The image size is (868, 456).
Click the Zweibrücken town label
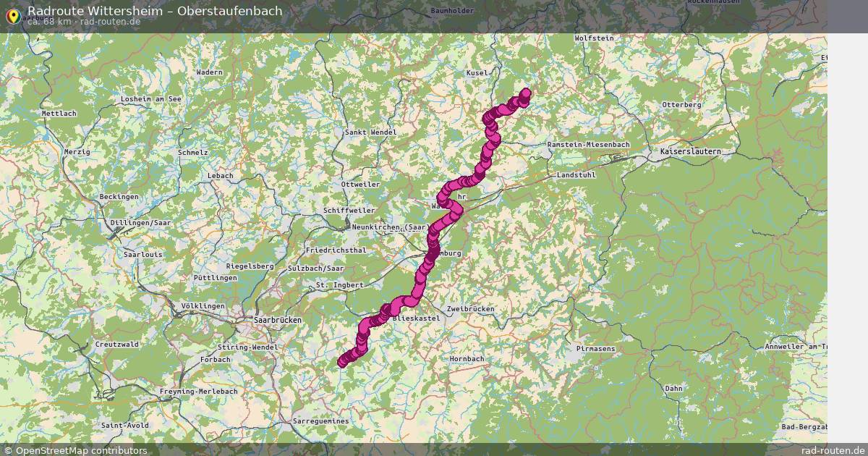(x=471, y=309)
